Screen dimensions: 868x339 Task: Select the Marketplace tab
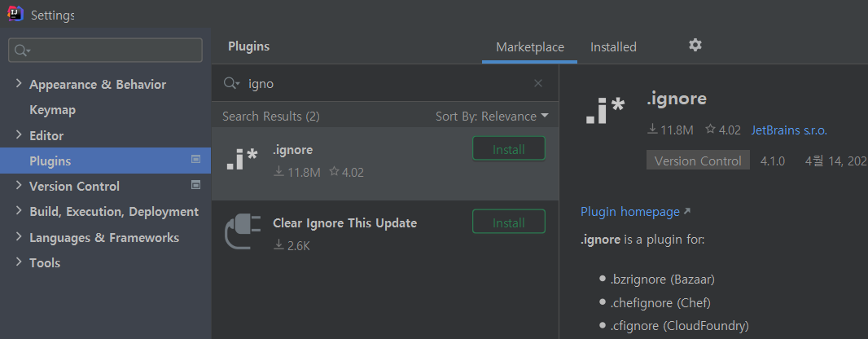tap(530, 47)
